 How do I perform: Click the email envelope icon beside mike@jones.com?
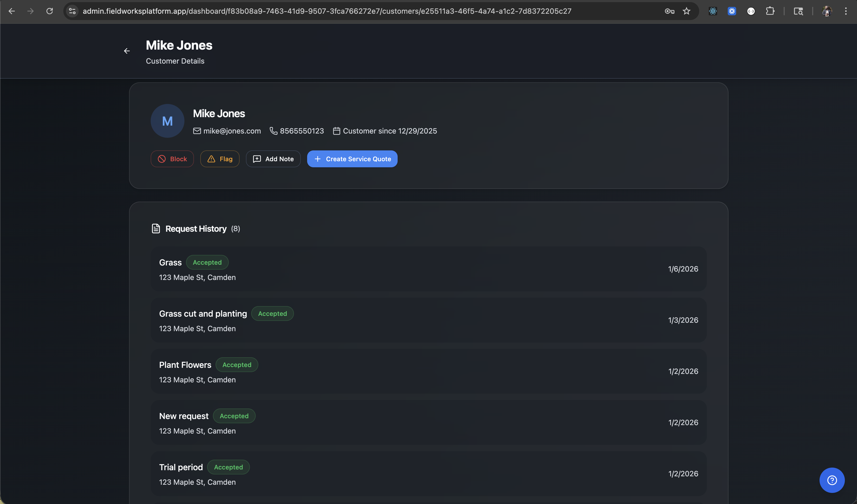point(197,131)
